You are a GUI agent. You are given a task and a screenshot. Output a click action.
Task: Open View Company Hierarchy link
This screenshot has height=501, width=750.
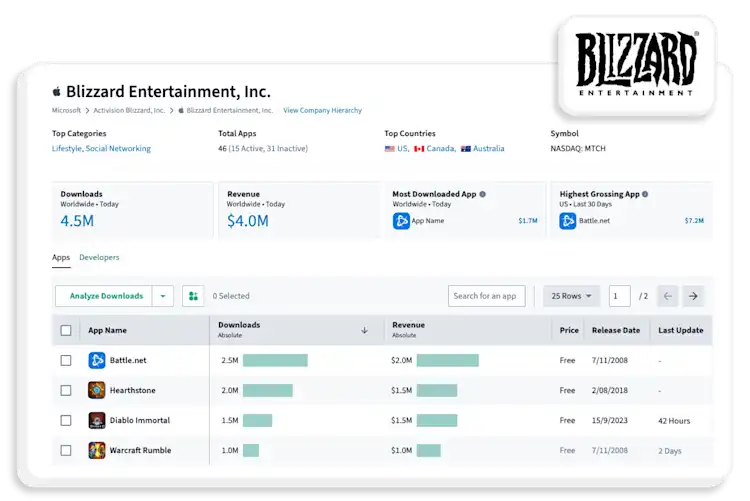tap(322, 111)
